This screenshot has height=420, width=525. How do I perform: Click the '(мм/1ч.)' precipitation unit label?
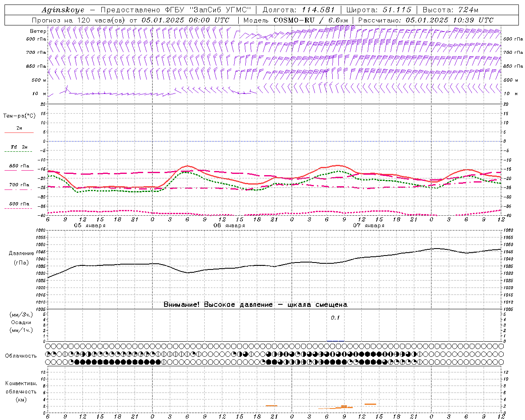(21, 330)
